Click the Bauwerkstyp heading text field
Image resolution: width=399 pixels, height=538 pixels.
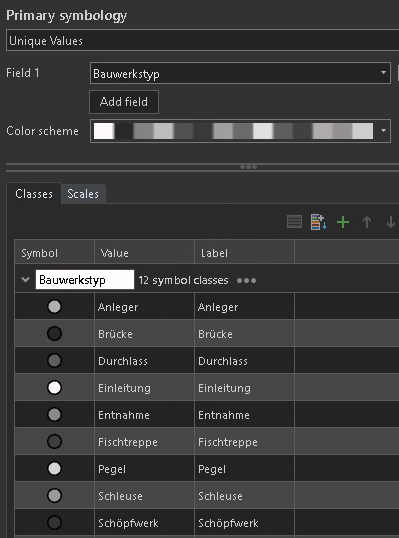pyautogui.click(x=85, y=280)
